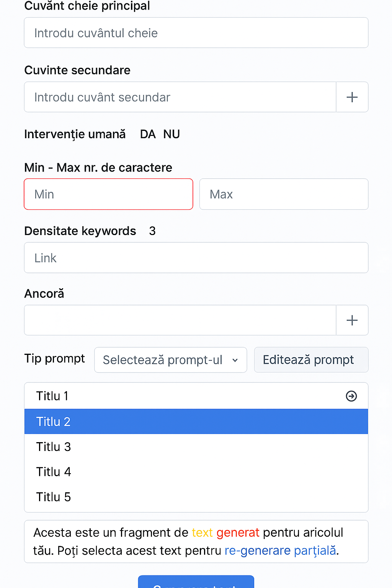Click the Link input field
Screen dimensions: 392x588
(x=196, y=258)
